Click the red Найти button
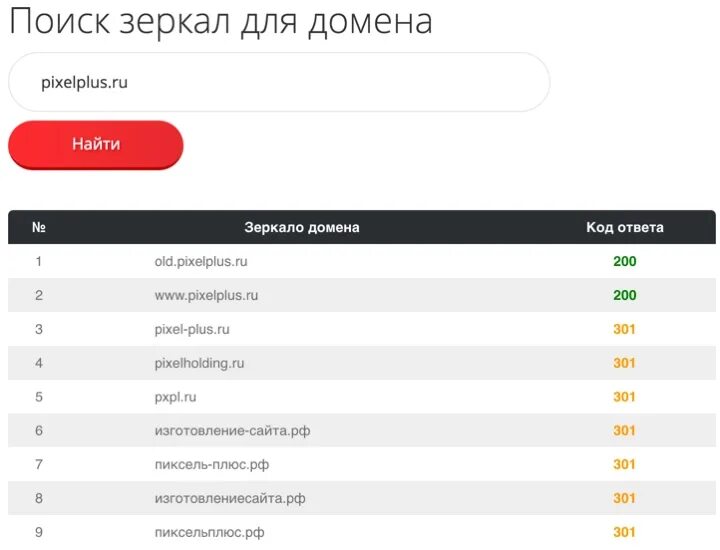720x550 pixels. [x=96, y=145]
